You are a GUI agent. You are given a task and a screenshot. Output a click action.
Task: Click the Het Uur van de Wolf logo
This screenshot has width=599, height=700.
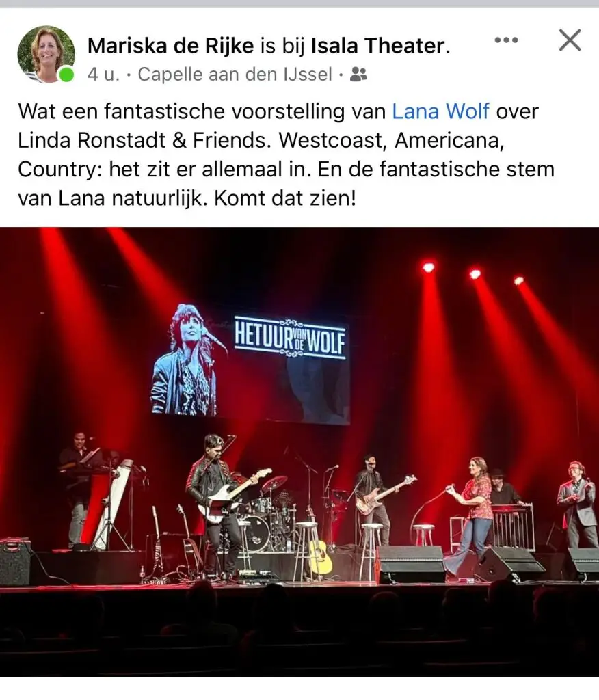291,338
